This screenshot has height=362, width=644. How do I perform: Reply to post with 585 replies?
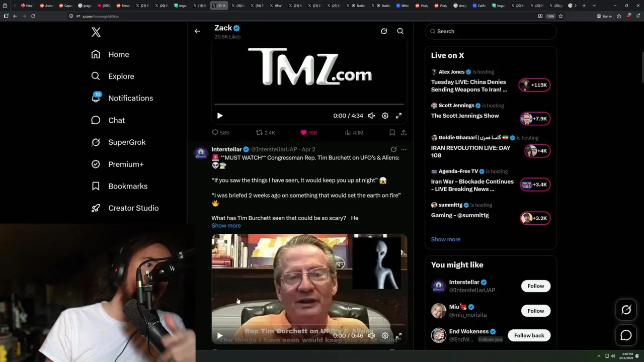[220, 133]
